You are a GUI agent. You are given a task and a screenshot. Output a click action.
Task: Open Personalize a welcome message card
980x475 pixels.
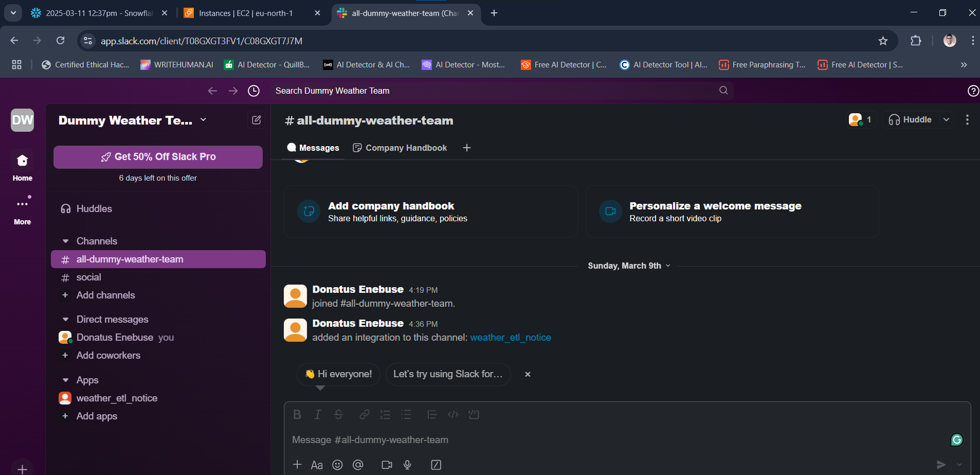tap(732, 212)
